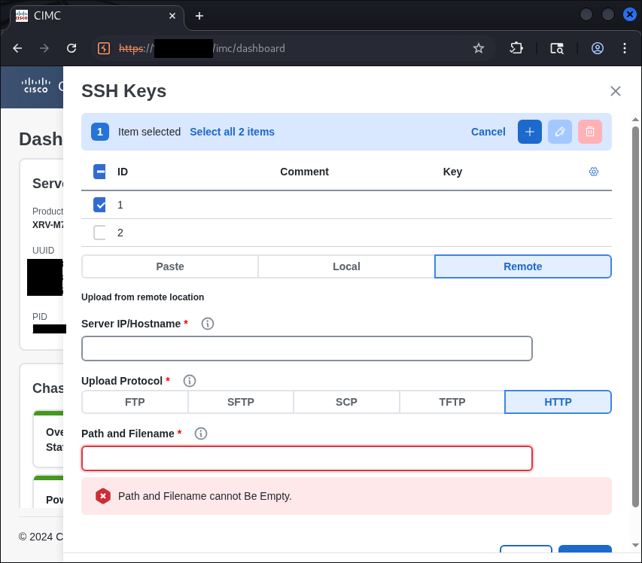
Task: Click Cancel in selection bar
Action: point(488,132)
